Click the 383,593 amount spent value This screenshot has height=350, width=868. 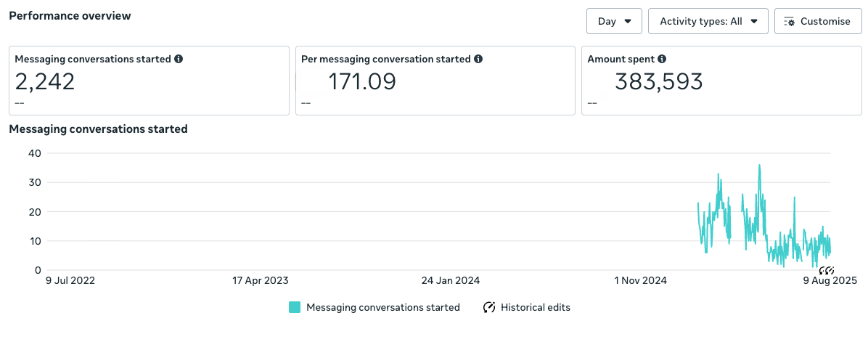pyautogui.click(x=658, y=82)
